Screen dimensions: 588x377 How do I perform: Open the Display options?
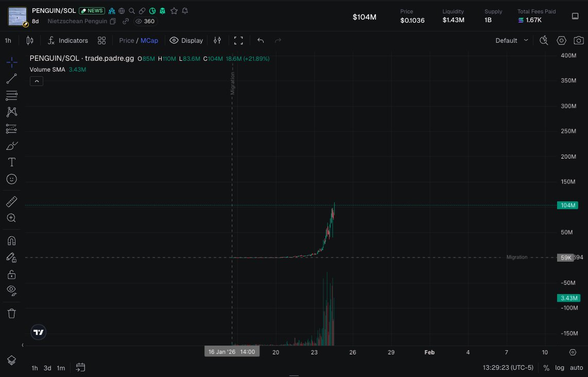coord(186,41)
